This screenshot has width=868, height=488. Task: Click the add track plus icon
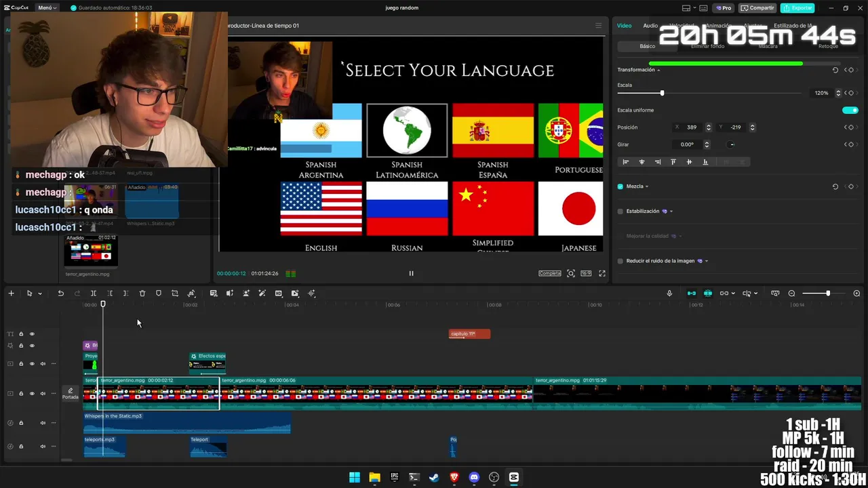coord(11,293)
